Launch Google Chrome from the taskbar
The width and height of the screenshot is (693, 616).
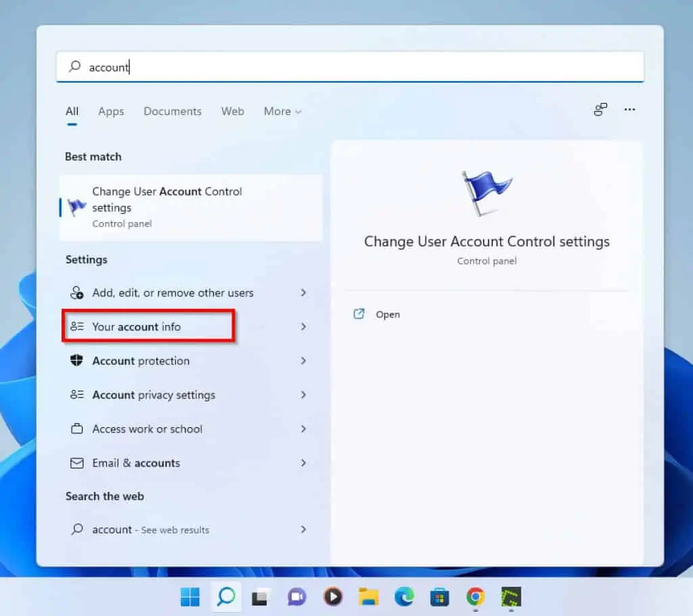point(476,596)
